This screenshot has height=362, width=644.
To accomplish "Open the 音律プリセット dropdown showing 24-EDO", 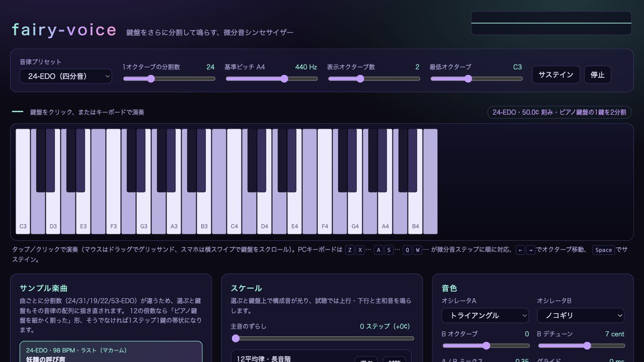I will [x=65, y=76].
